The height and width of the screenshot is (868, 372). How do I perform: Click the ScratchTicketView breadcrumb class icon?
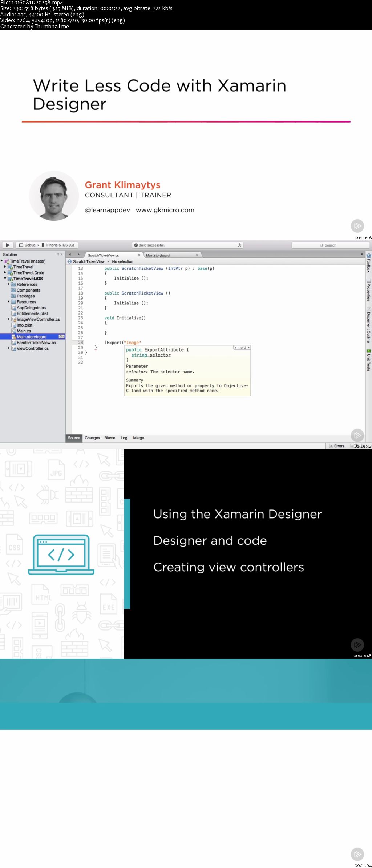[70, 261]
